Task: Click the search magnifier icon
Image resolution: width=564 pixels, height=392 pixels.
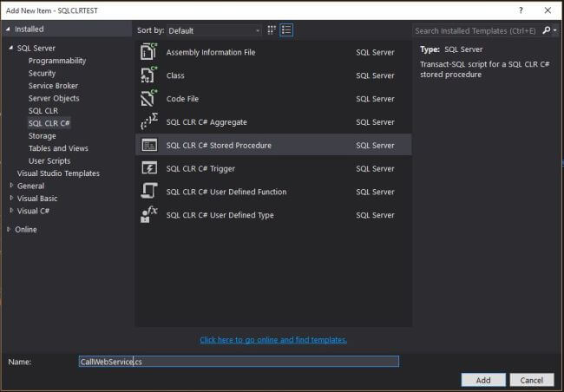Action: pyautogui.click(x=546, y=30)
